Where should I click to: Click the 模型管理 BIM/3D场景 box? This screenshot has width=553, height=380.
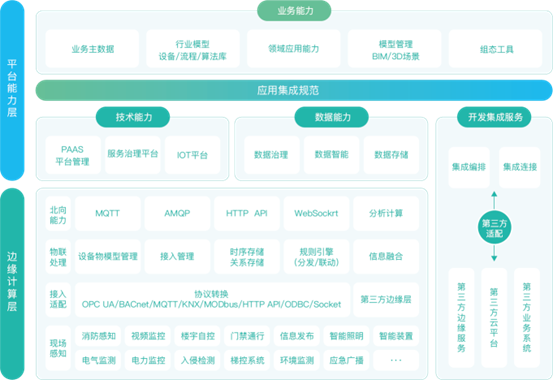click(395, 49)
